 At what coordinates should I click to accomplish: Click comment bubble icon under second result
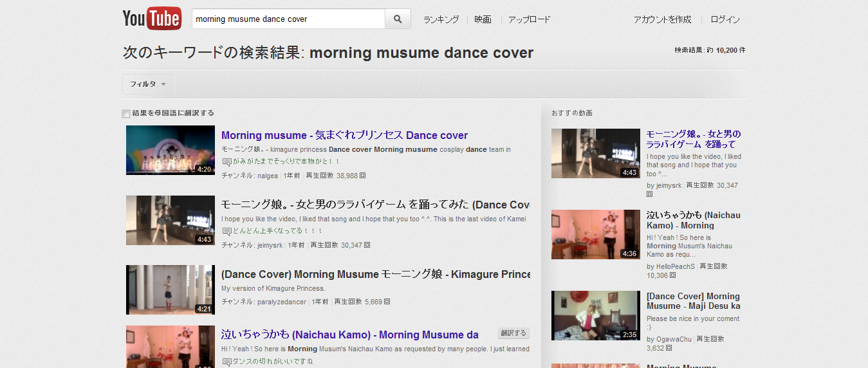click(x=226, y=232)
